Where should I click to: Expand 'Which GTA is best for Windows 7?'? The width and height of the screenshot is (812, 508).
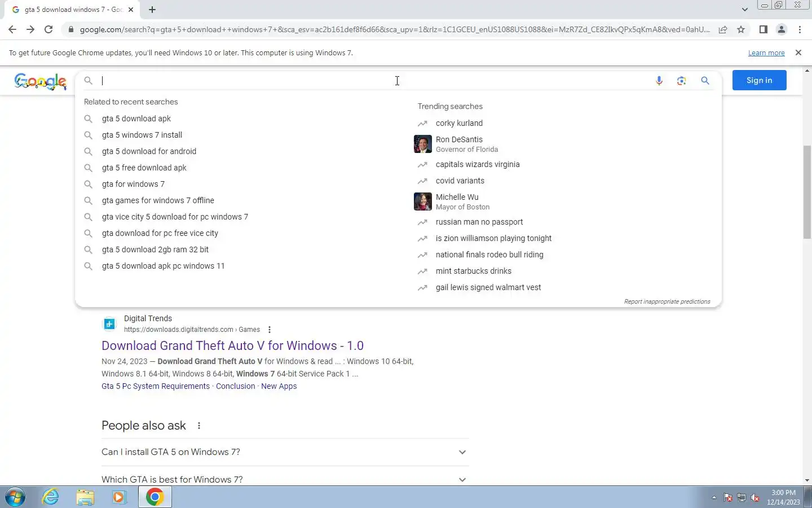[x=285, y=479]
